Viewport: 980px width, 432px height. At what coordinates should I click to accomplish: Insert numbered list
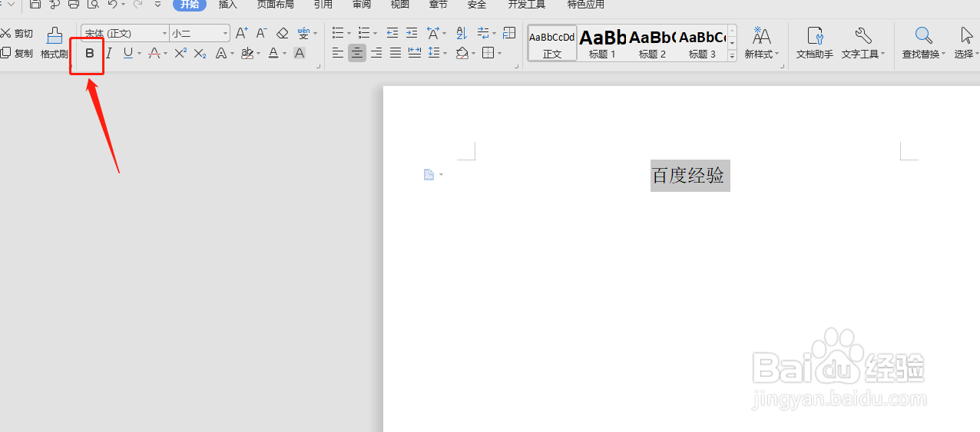pos(364,33)
